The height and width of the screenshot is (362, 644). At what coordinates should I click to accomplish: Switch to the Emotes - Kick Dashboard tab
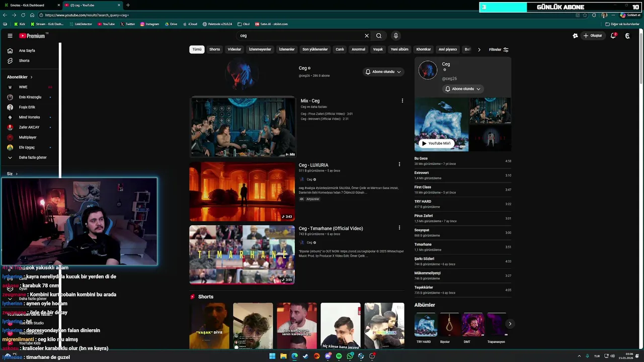click(x=30, y=5)
